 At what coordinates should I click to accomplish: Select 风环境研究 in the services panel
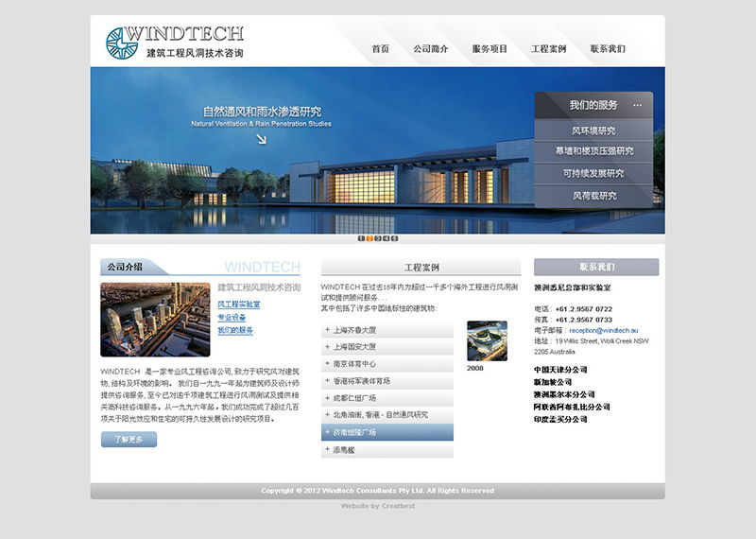coord(593,130)
